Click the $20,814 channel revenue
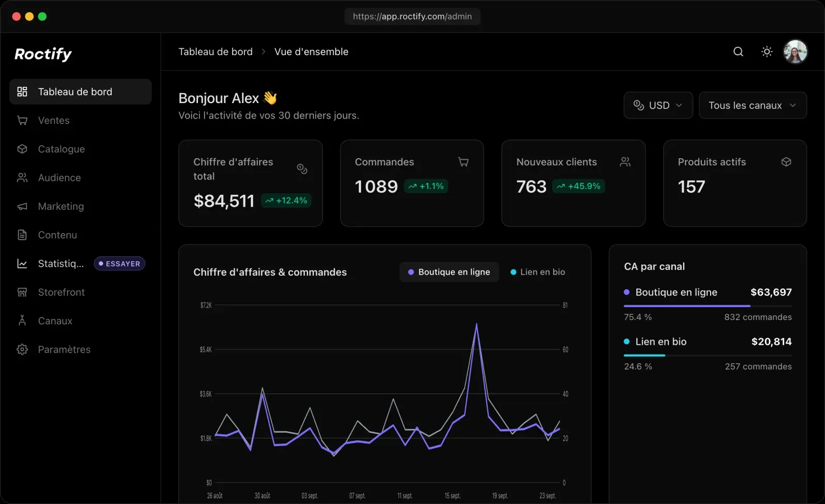The image size is (825, 504). pyautogui.click(x=771, y=342)
